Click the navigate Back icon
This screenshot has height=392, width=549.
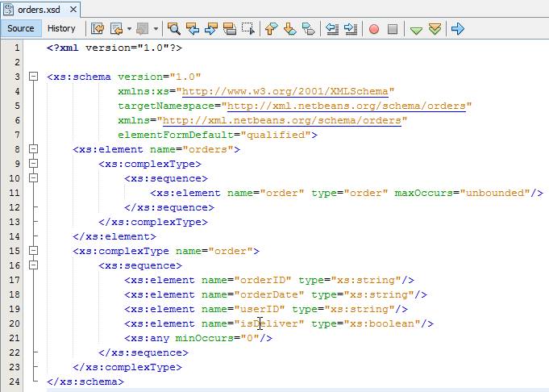coord(116,29)
